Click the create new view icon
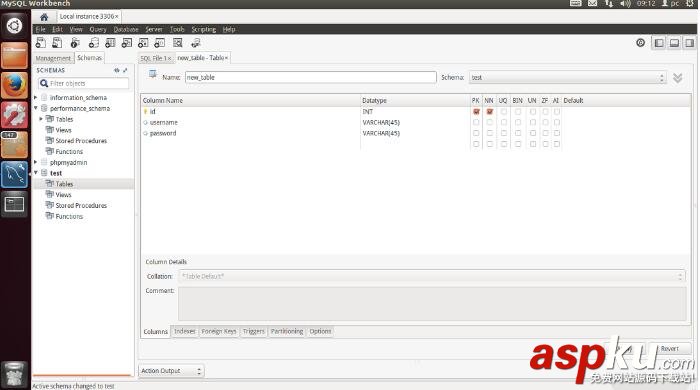This screenshot has height=390, width=700. pos(127,43)
